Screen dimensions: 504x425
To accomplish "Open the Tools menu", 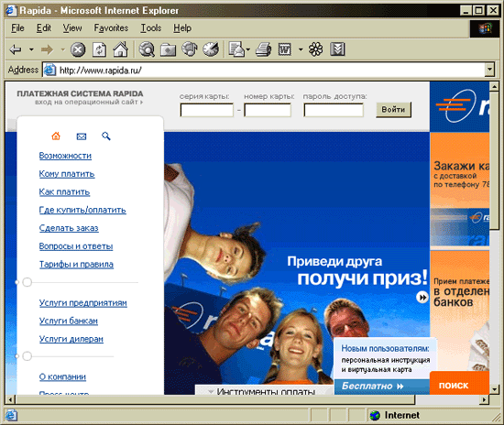I will 151,28.
